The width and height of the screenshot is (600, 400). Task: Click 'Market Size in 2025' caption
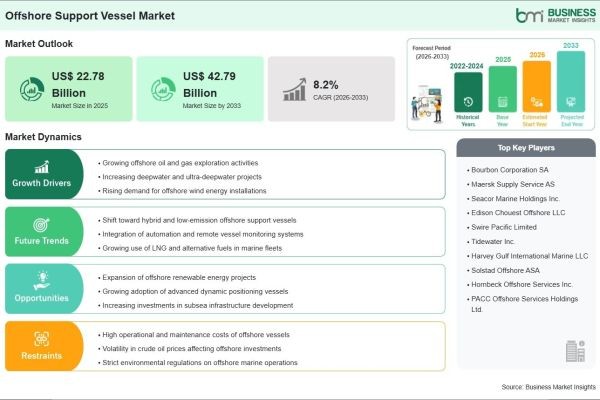[80, 106]
